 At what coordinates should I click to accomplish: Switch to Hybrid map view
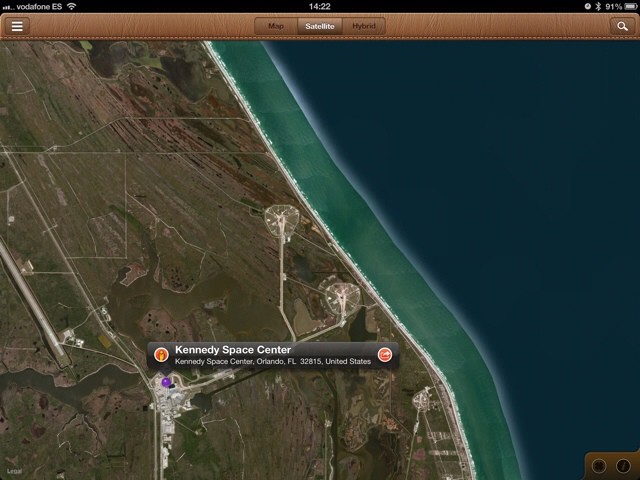365,26
